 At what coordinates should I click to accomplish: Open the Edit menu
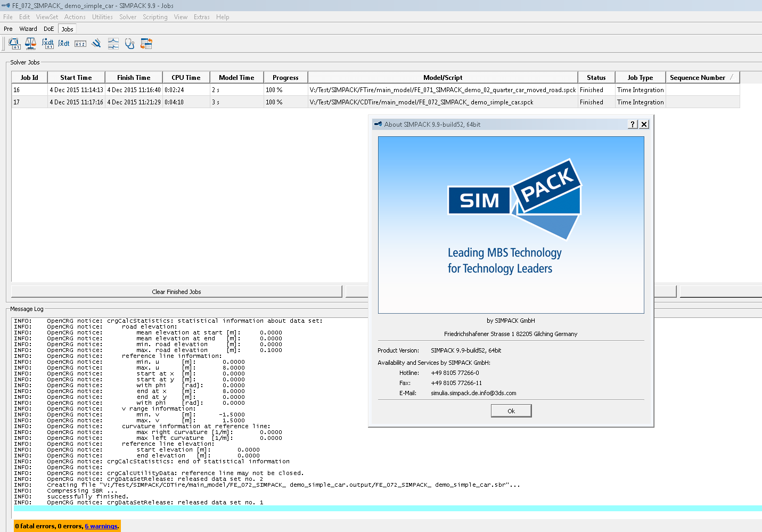coord(24,17)
